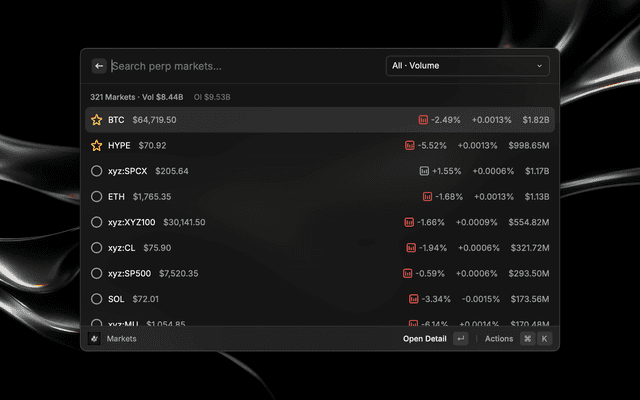Select the xyz:SP500 market row
Screen dimensions: 640x400
pyautogui.click(x=320, y=273)
